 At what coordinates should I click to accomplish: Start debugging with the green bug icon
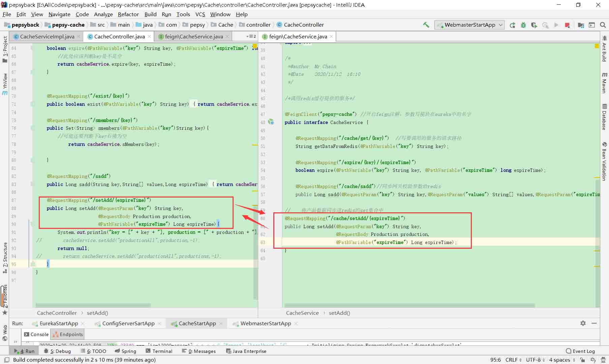click(523, 25)
